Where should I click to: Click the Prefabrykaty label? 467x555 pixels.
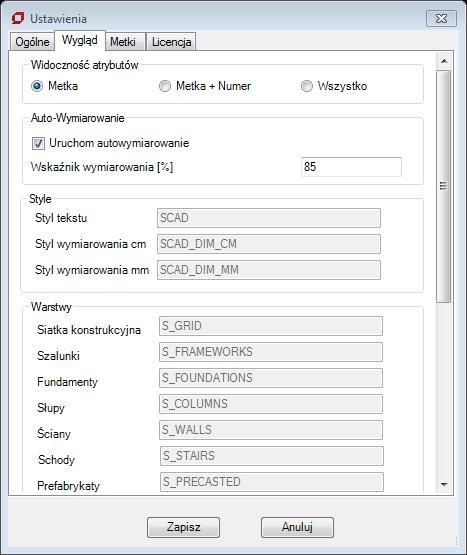[x=68, y=486]
